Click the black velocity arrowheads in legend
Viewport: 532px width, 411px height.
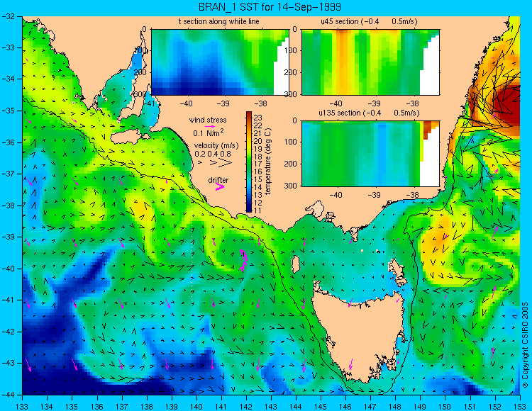(216, 163)
